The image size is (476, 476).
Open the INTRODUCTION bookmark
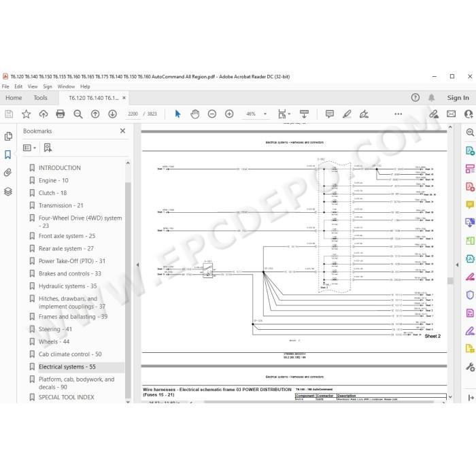pos(60,168)
